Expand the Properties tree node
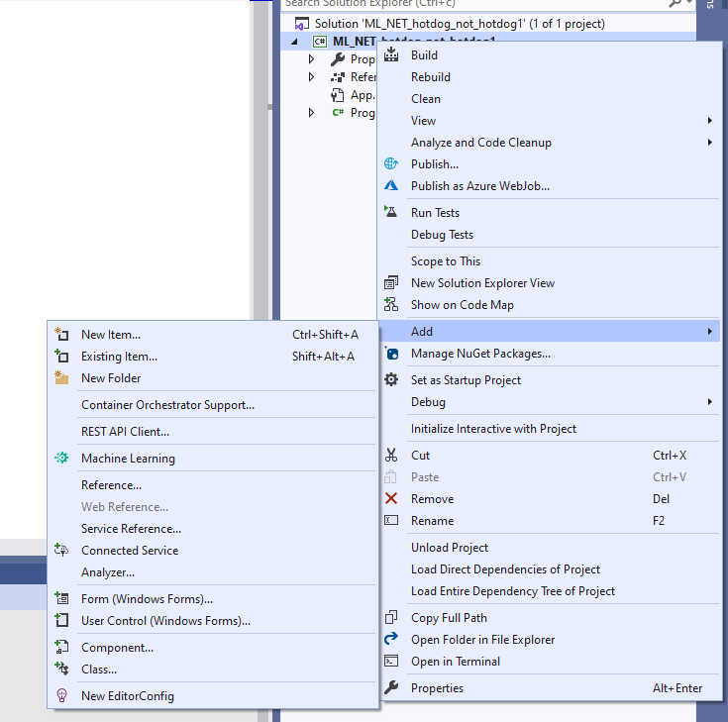This screenshot has height=722, width=728. click(x=312, y=59)
